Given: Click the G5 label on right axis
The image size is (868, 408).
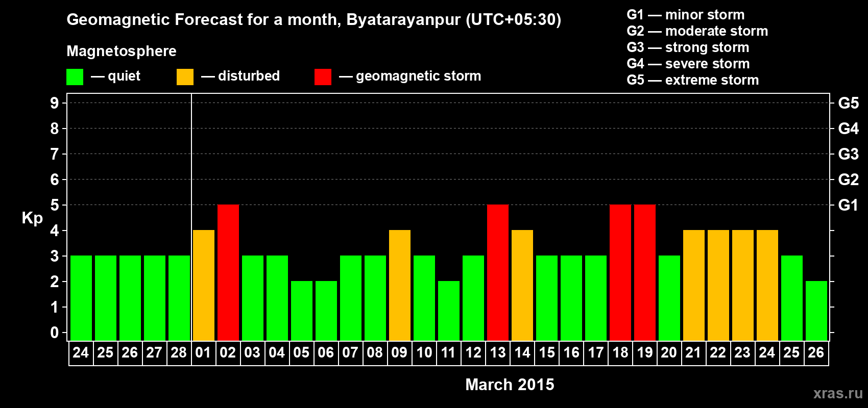Looking at the screenshot, I should (x=849, y=103).
